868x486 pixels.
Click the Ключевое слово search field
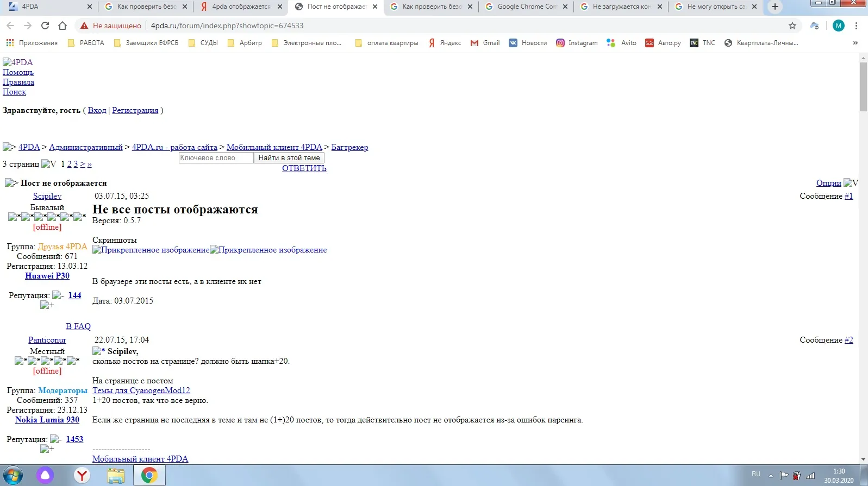(x=216, y=158)
